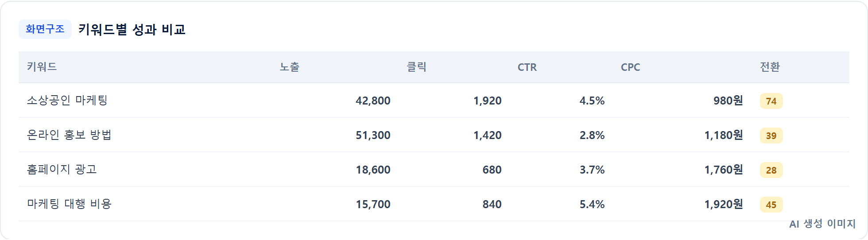The height and width of the screenshot is (240, 868).
Task: Click the 전환 column header
Action: coord(770,67)
